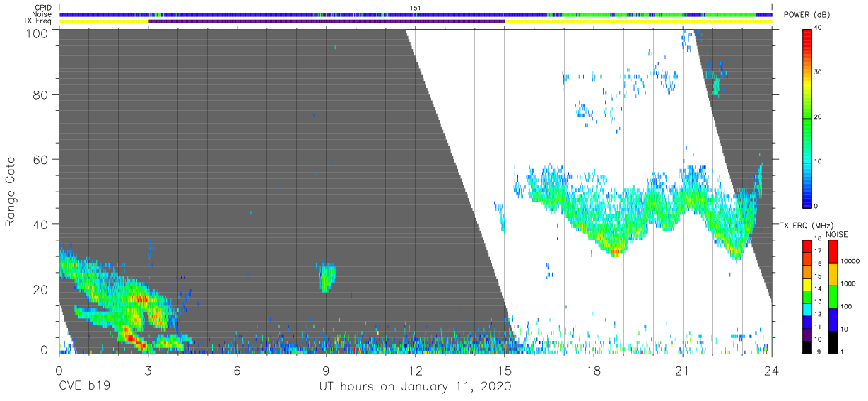Click the TX frequency color legend bar
868x401 pixels.
coord(807,297)
